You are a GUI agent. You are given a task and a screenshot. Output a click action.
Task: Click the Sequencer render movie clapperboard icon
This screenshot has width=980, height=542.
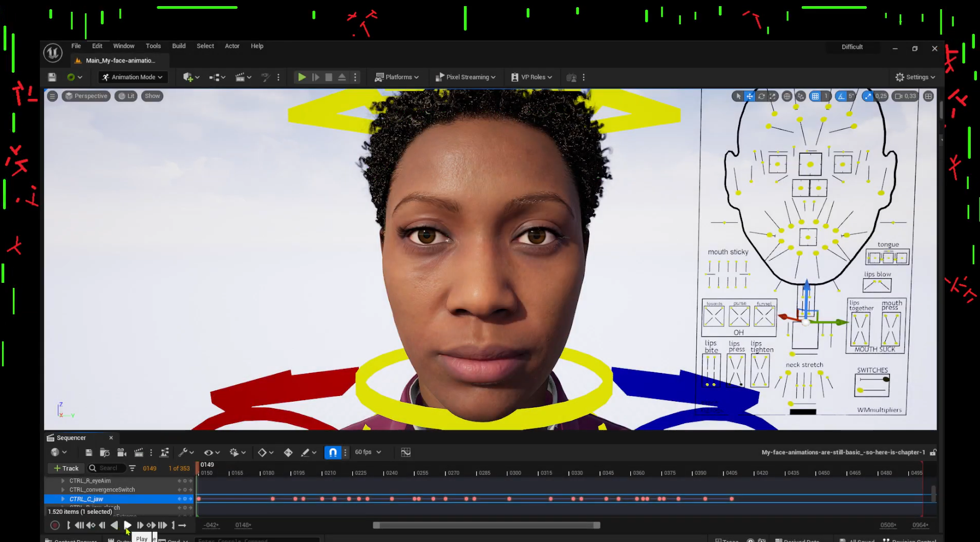click(x=138, y=452)
